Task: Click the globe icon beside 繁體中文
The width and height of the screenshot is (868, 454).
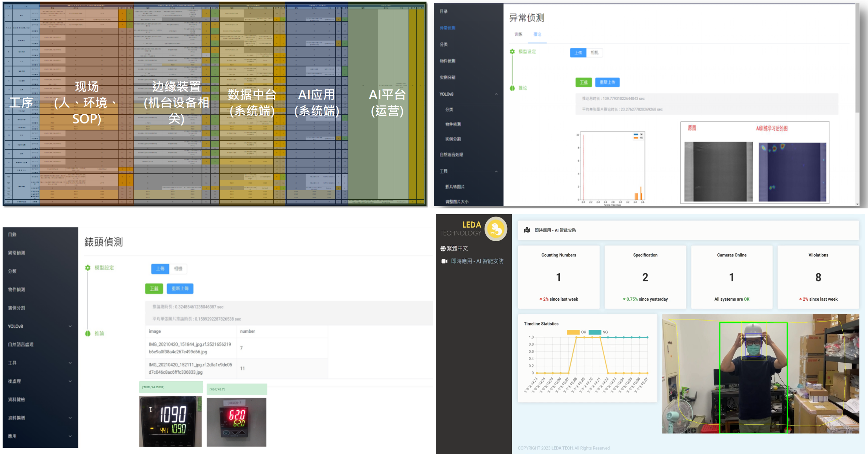Action: pos(443,248)
